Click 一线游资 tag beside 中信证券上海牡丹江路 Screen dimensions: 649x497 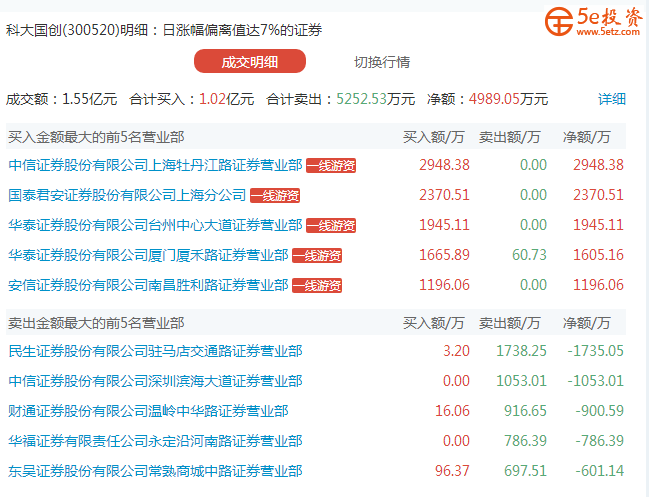coord(331,166)
